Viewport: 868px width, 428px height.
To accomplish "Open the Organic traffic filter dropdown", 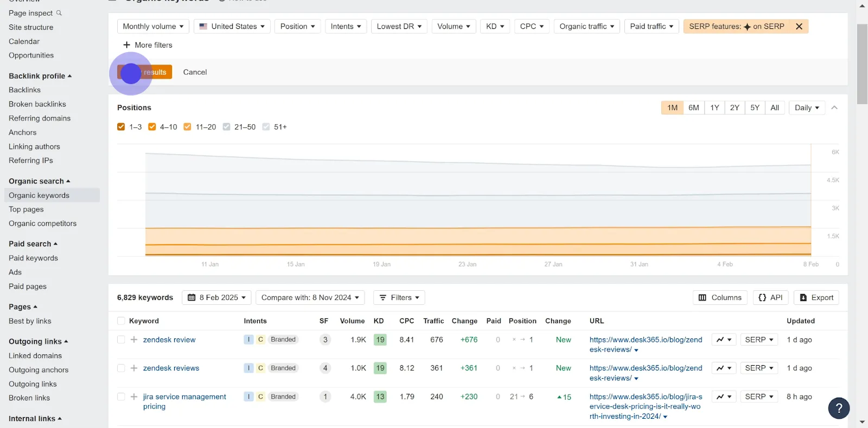I will [x=586, y=26].
